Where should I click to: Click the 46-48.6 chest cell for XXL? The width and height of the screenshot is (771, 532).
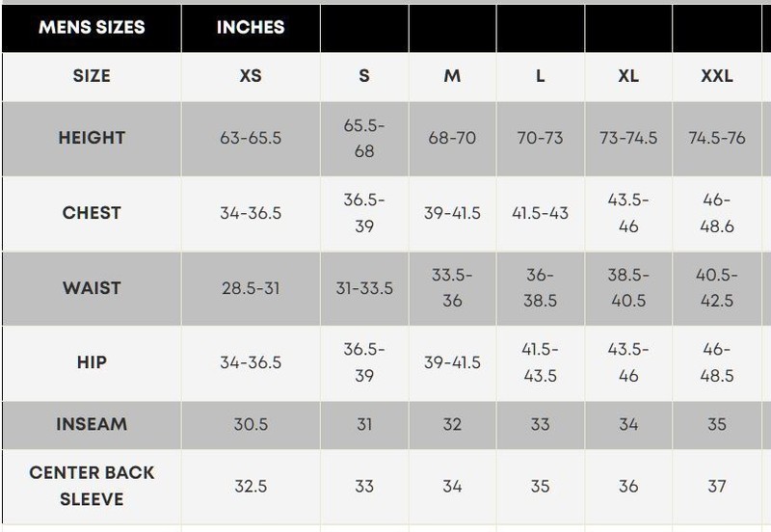[x=717, y=213]
